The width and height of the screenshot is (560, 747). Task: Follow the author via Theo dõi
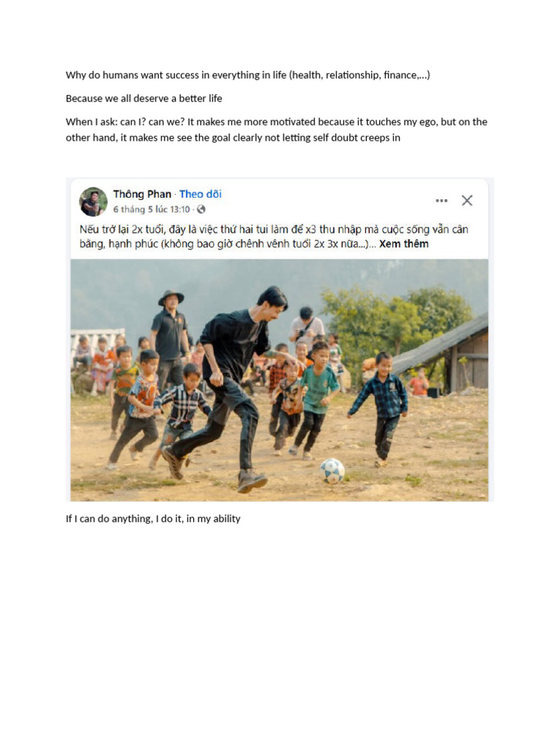201,194
